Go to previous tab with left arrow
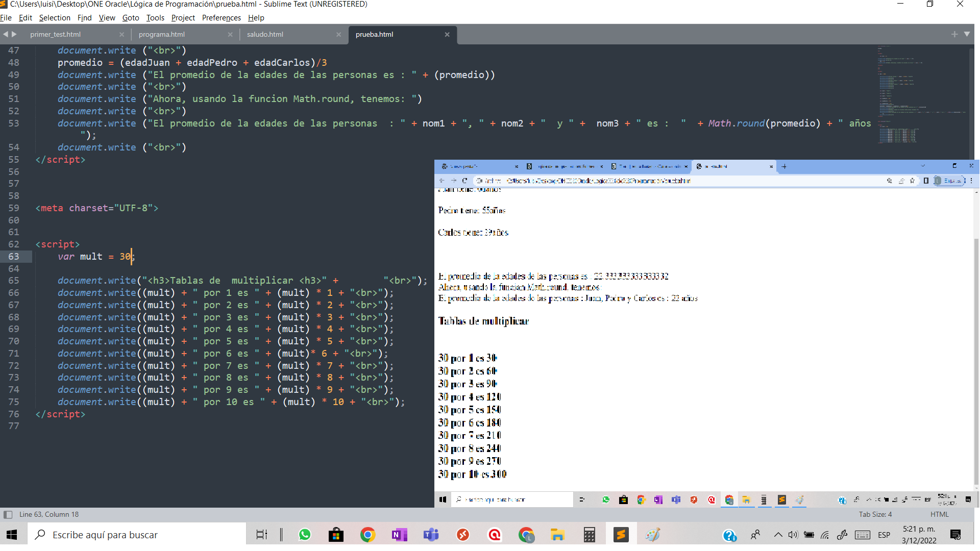This screenshot has height=551, width=980. coord(6,34)
